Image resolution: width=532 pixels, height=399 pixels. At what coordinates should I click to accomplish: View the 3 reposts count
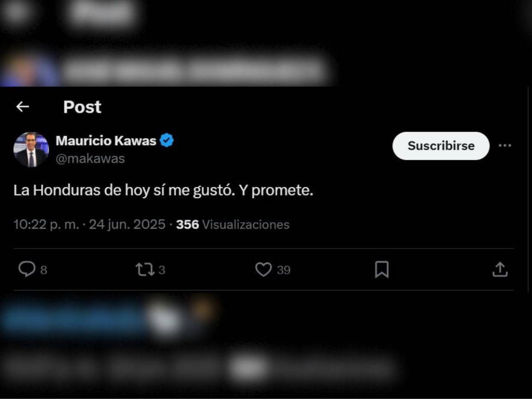(162, 270)
